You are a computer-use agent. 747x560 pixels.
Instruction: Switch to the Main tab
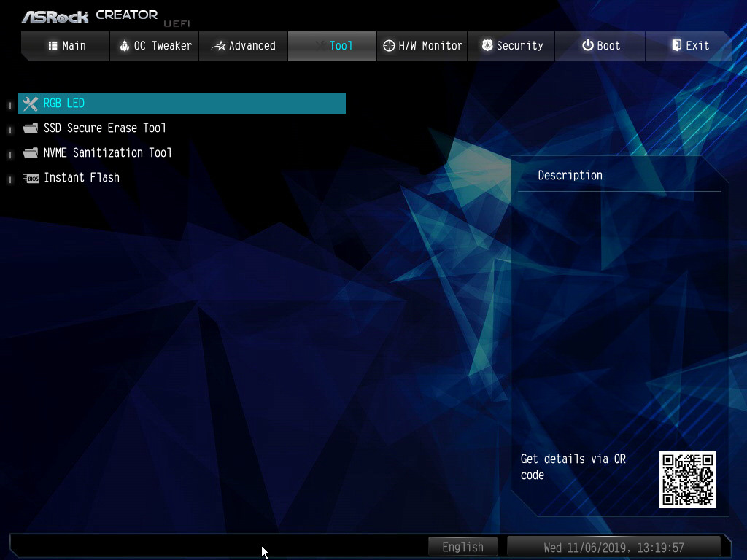tap(66, 46)
